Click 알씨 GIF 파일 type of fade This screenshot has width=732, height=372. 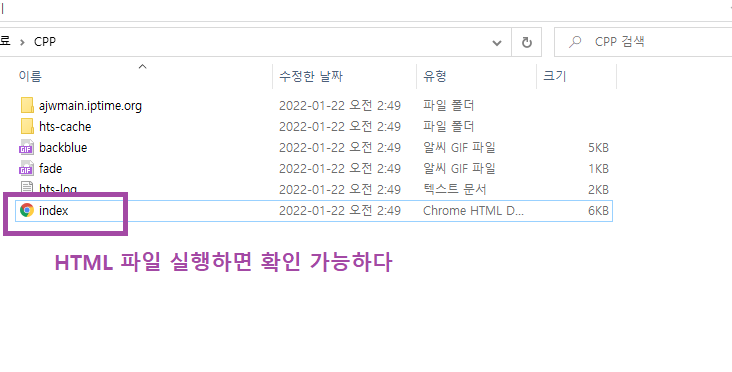[459, 168]
